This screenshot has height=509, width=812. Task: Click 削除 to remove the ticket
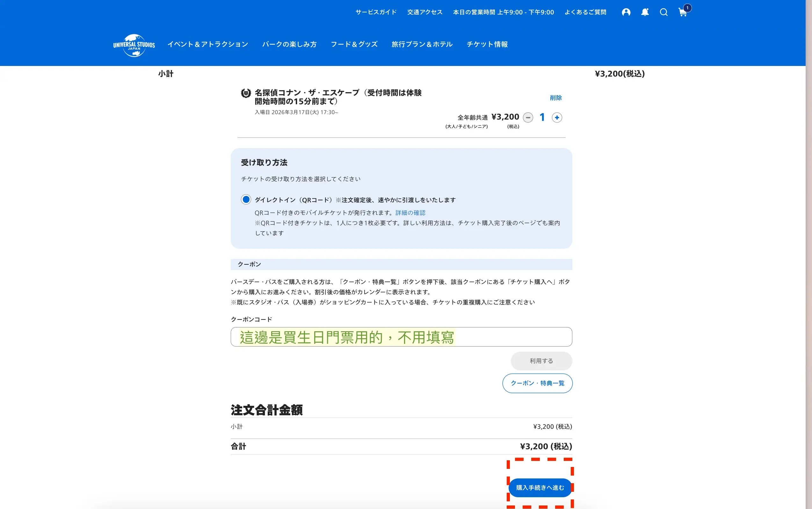tap(556, 97)
